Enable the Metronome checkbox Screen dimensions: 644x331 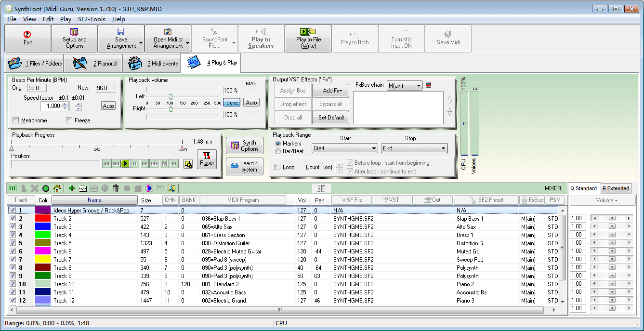(x=16, y=120)
